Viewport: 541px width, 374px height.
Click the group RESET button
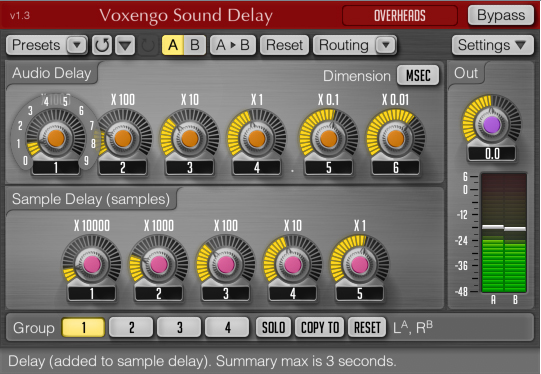point(367,327)
